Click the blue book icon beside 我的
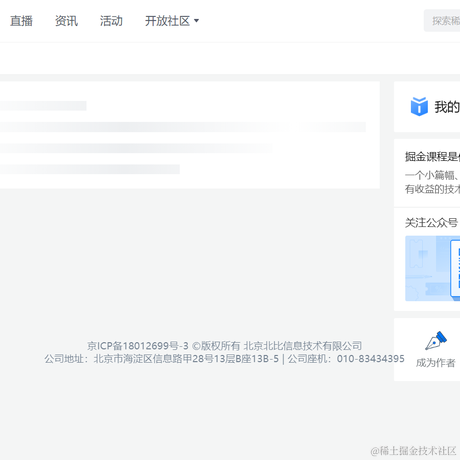460x460 pixels. tap(419, 107)
